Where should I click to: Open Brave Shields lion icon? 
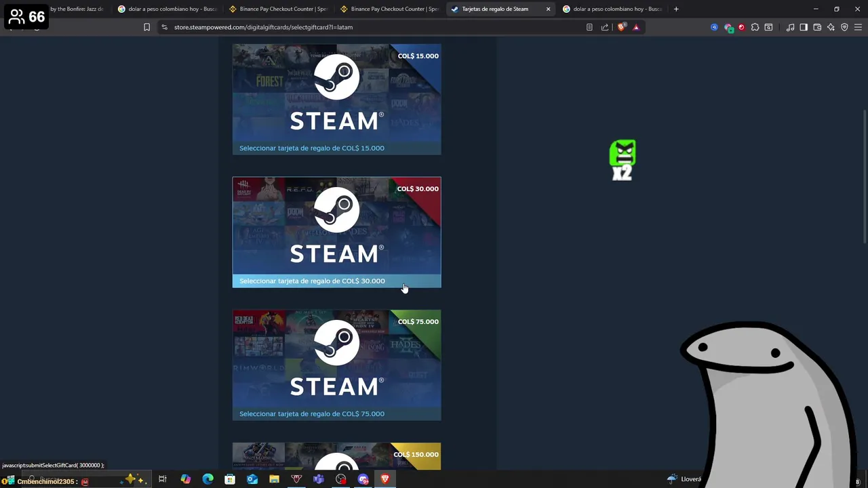(621, 27)
